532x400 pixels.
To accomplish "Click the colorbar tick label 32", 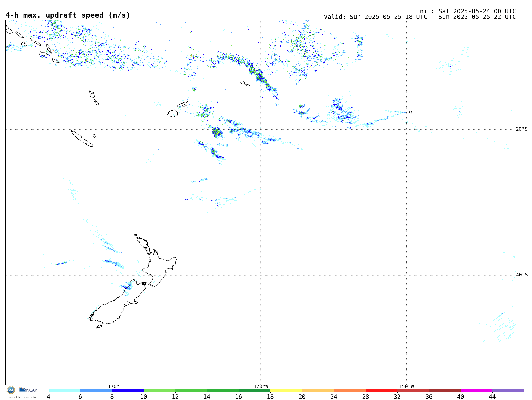I will 397,397.
